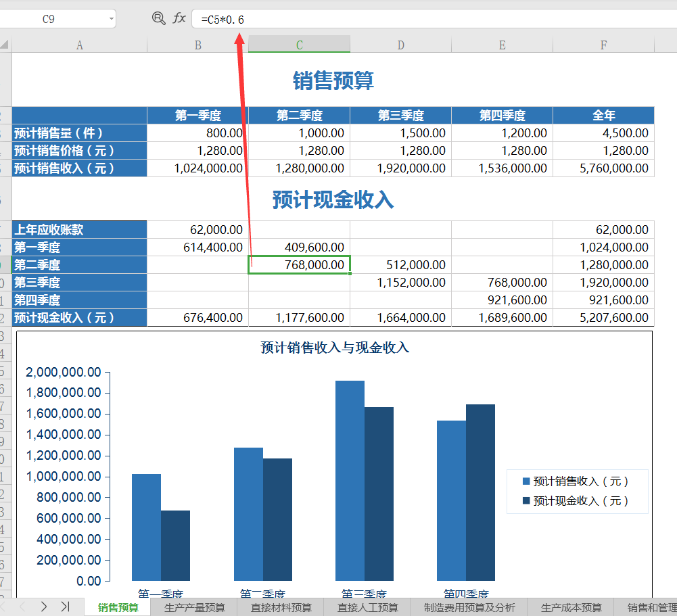The image size is (677, 616).
Task: Click the active 销售预算 sheet tab
Action: click(x=116, y=608)
